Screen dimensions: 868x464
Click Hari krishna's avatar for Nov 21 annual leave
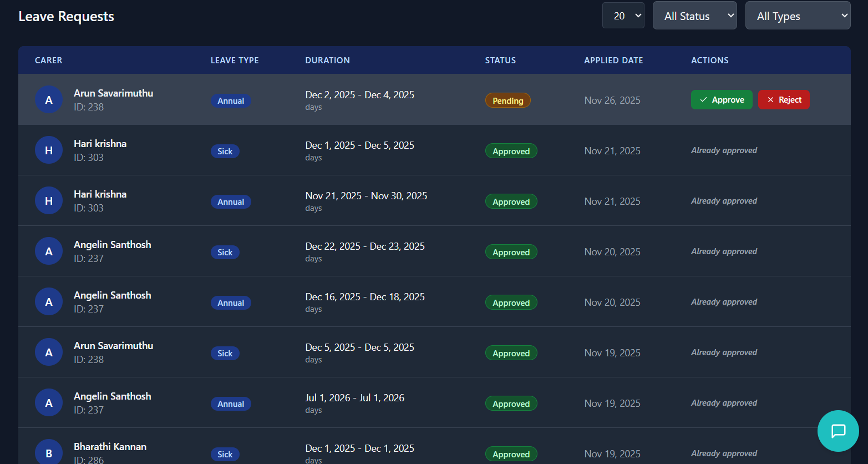click(49, 201)
